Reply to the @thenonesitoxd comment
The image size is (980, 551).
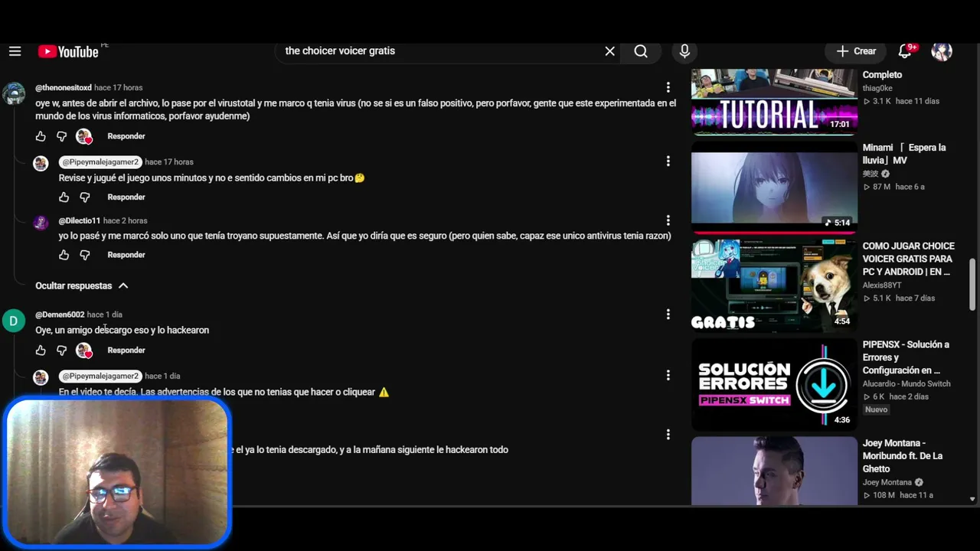point(126,136)
